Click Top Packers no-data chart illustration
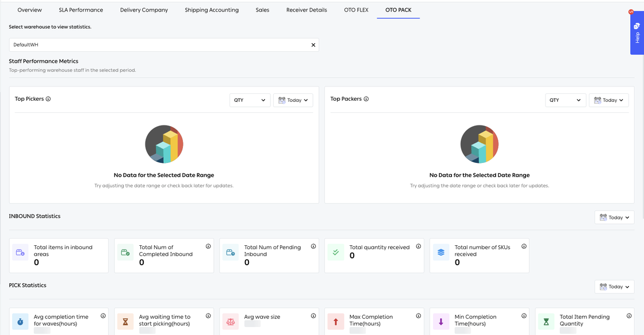 480,144
